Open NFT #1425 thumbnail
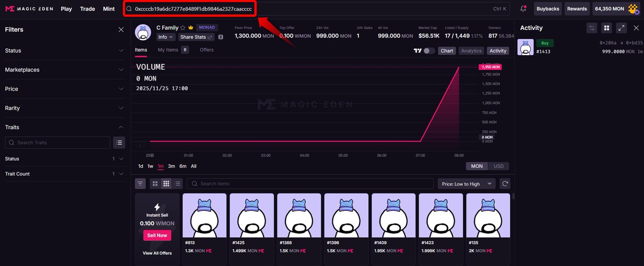This screenshot has height=266, width=644. (252, 216)
